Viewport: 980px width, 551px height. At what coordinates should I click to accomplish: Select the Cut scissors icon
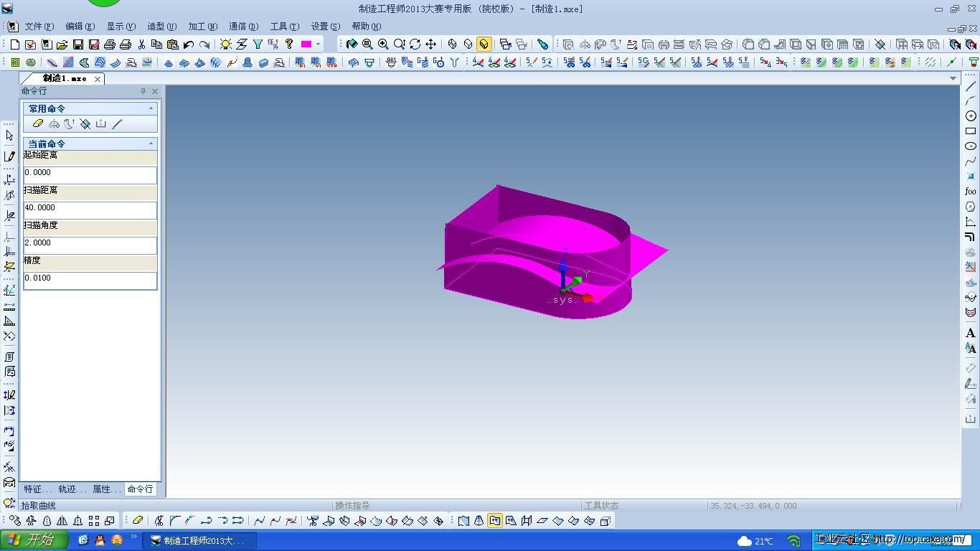pyautogui.click(x=141, y=44)
